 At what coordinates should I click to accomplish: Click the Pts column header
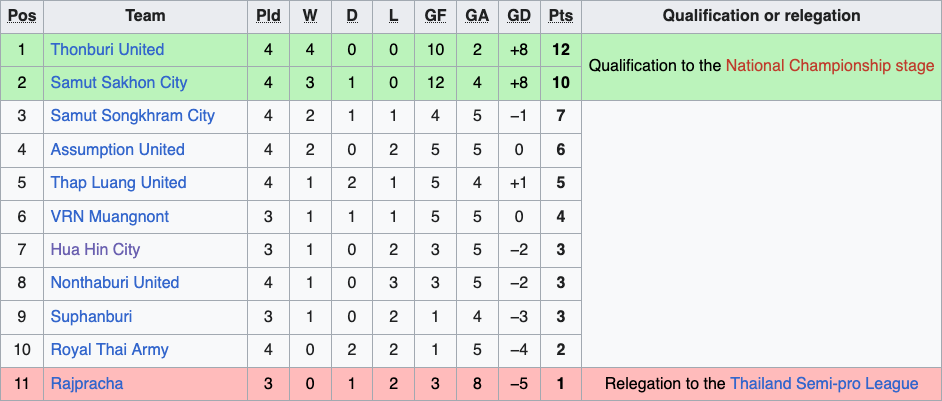[x=561, y=16]
